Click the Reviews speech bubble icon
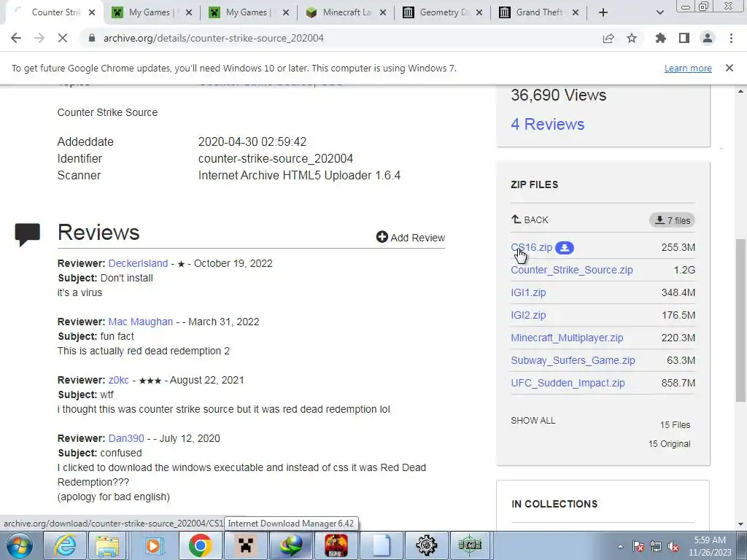 (27, 234)
